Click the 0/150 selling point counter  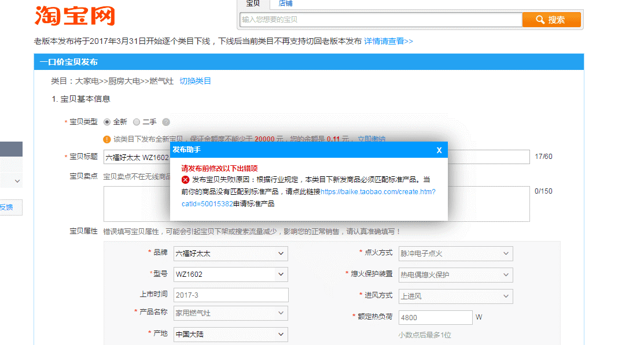[x=543, y=191]
